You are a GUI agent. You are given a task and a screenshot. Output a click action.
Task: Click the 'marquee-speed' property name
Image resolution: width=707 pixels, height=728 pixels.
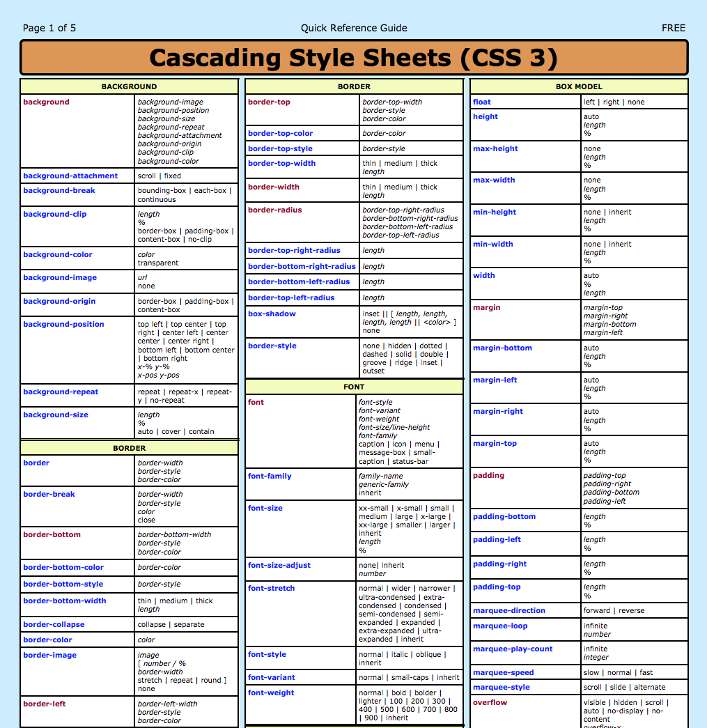[x=503, y=672]
